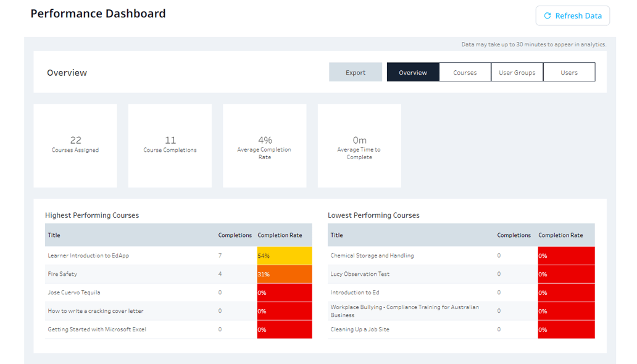Click the Export button
This screenshot has width=637, height=364.
356,72
